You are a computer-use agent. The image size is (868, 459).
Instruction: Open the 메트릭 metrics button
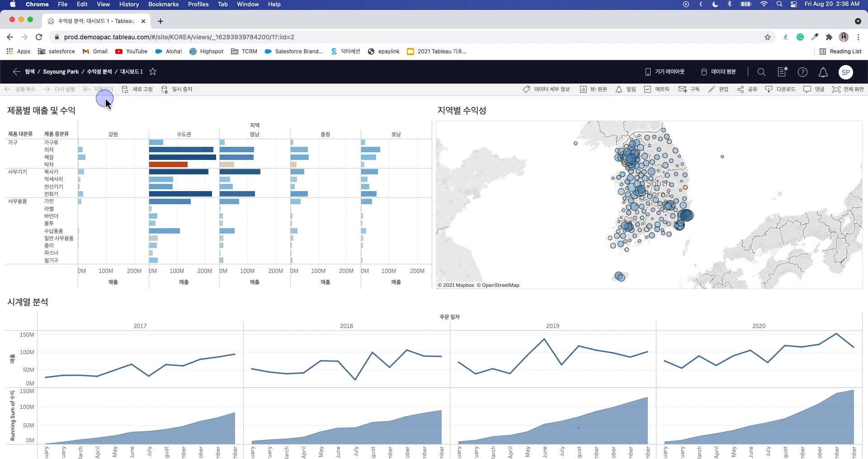(657, 89)
